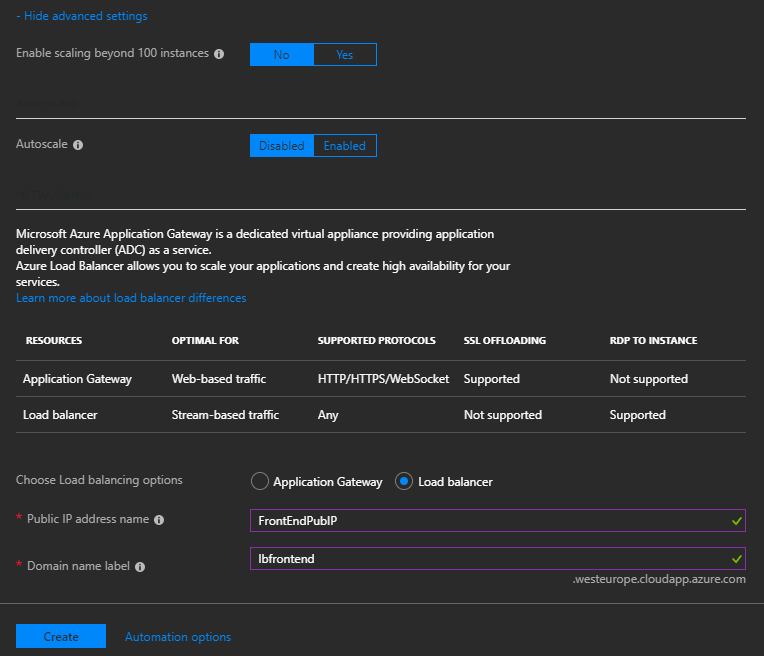
Task: Choose the Load balancer radio option
Action: (x=404, y=481)
